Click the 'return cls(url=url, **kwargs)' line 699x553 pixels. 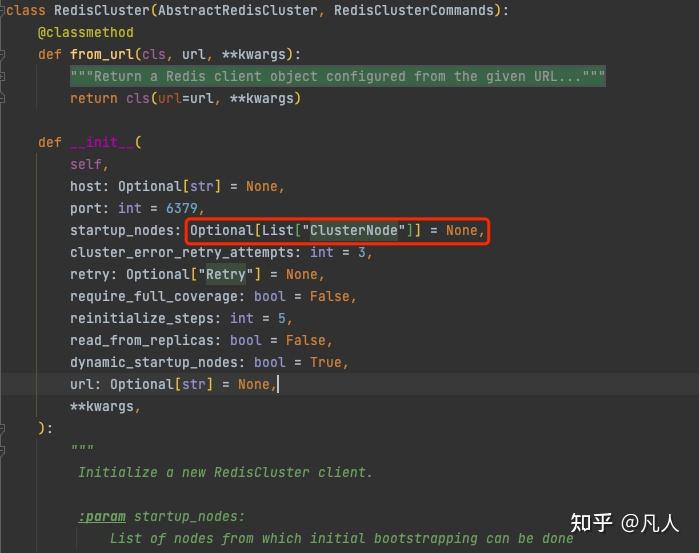pyautogui.click(x=185, y=98)
